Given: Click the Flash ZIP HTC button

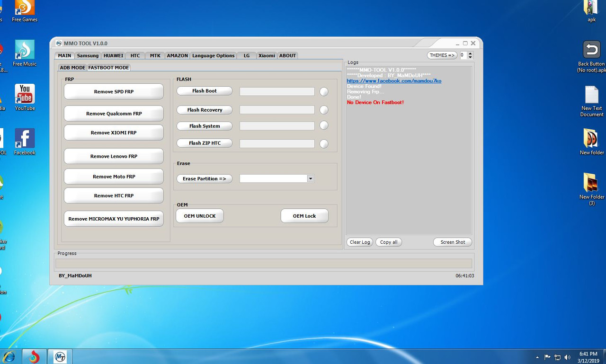Looking at the screenshot, I should (x=205, y=143).
